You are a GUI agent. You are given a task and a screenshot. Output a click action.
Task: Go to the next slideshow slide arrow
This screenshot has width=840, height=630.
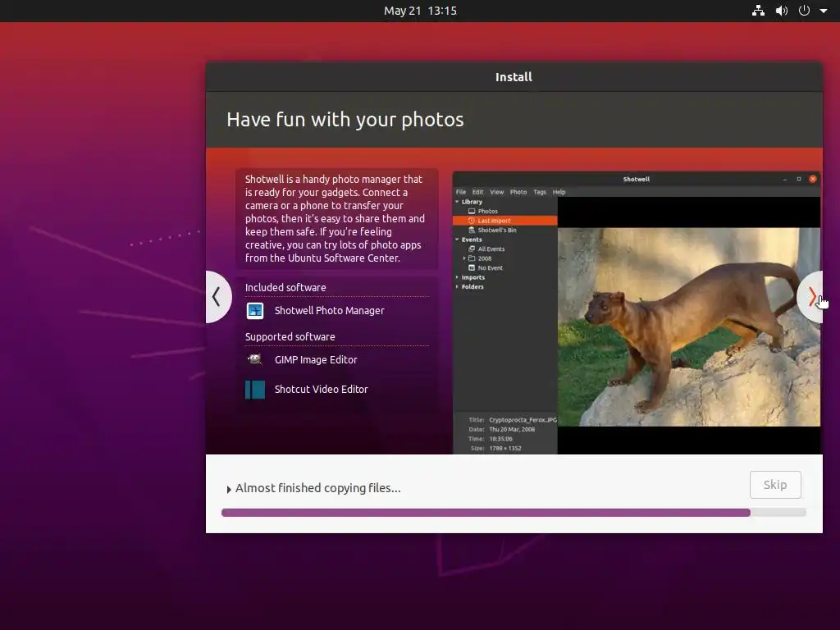(811, 296)
